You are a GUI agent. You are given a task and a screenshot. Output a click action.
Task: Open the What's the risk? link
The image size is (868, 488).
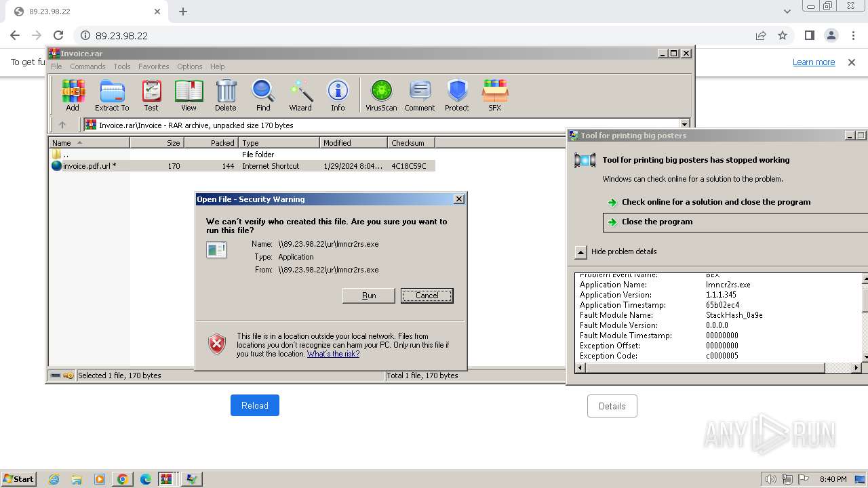coord(333,354)
